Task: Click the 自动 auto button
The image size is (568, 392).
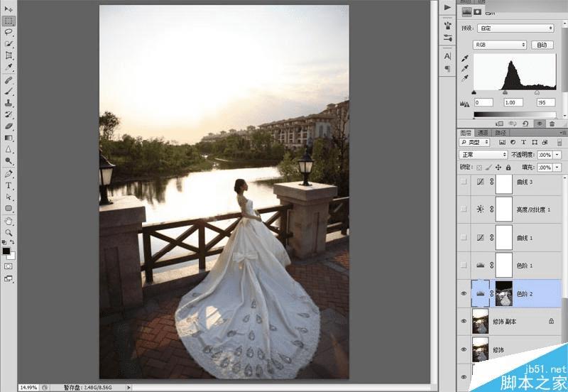Action: click(542, 45)
